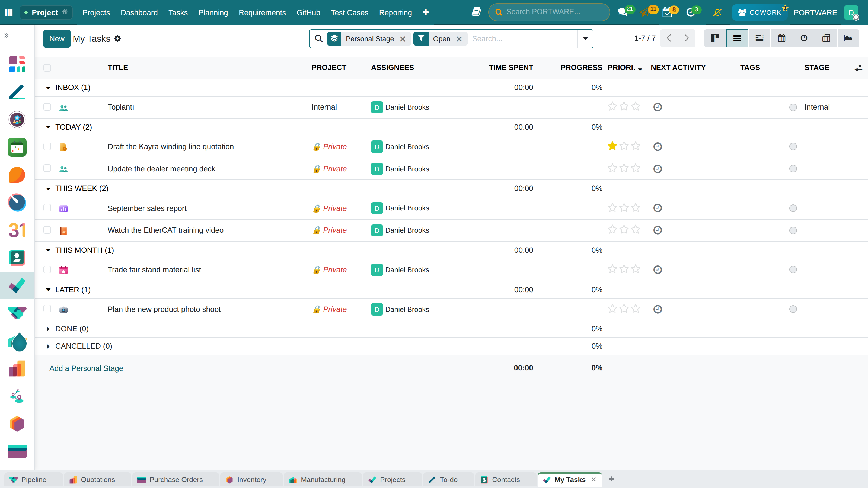Check the Toplantı task checkbox
Image resolution: width=868 pixels, height=488 pixels.
coord(47,107)
